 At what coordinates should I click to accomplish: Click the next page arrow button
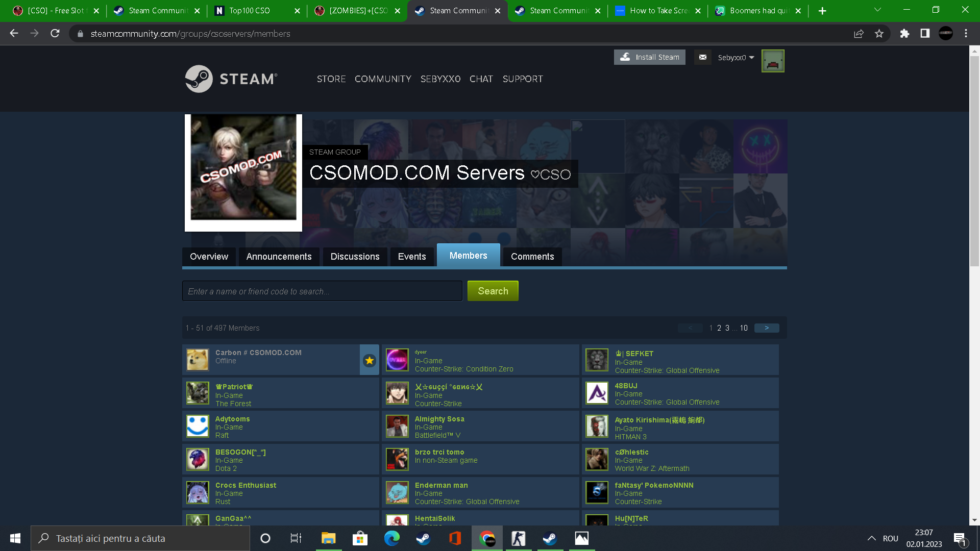[x=766, y=328]
